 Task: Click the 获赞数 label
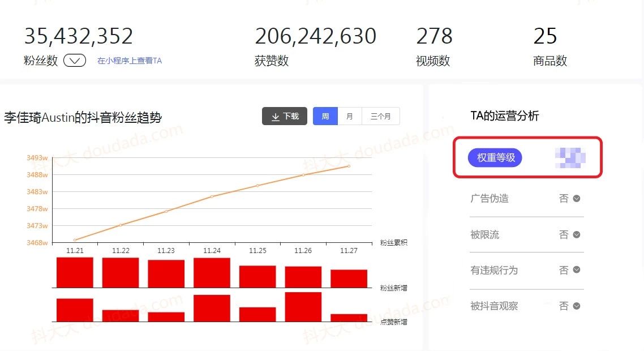click(x=272, y=61)
